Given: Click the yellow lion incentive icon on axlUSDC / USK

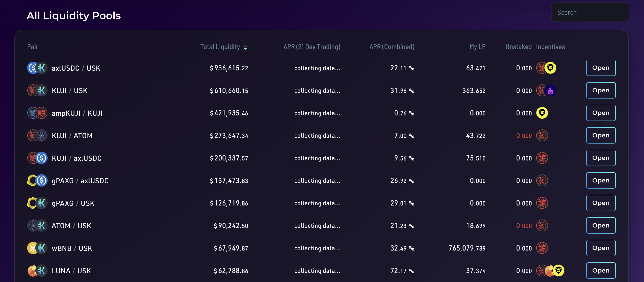Looking at the screenshot, I should point(551,68).
